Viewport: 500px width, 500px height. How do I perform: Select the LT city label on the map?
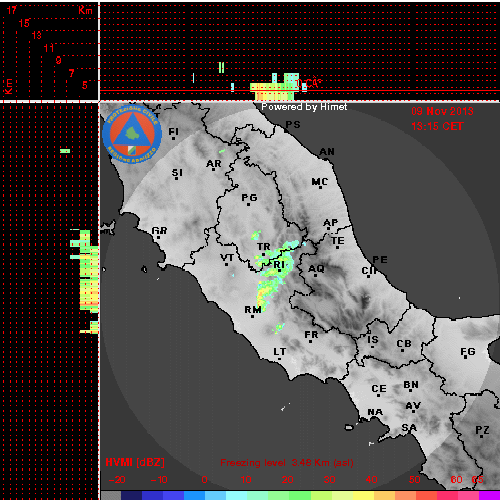[280, 352]
